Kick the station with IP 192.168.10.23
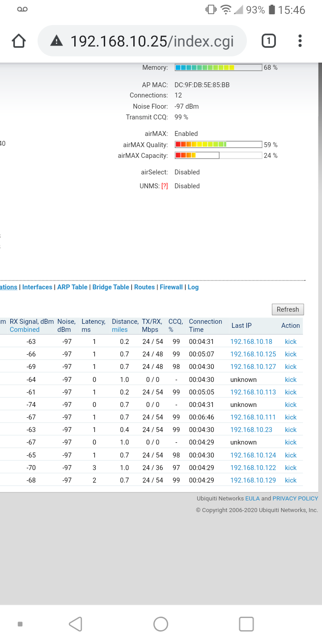322x644 pixels. point(291,430)
